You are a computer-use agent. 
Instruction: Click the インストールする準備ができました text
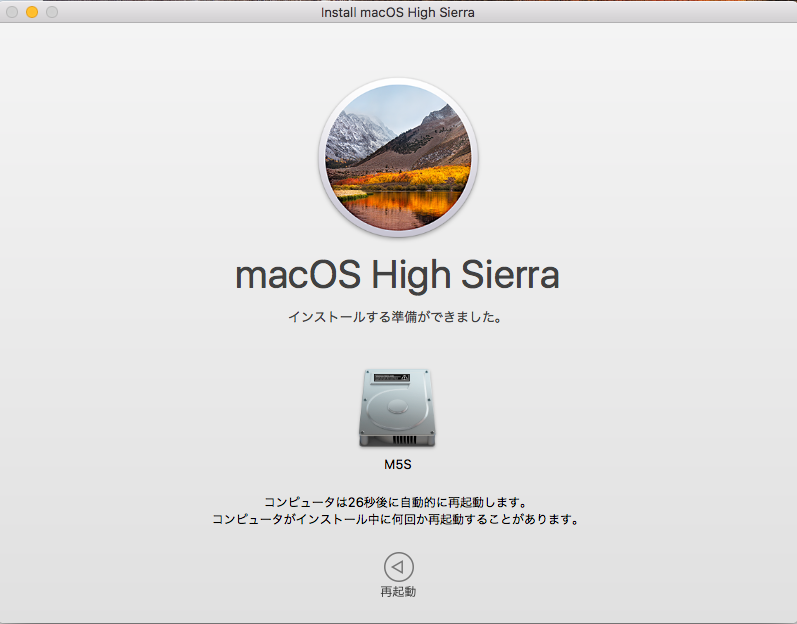(x=395, y=317)
